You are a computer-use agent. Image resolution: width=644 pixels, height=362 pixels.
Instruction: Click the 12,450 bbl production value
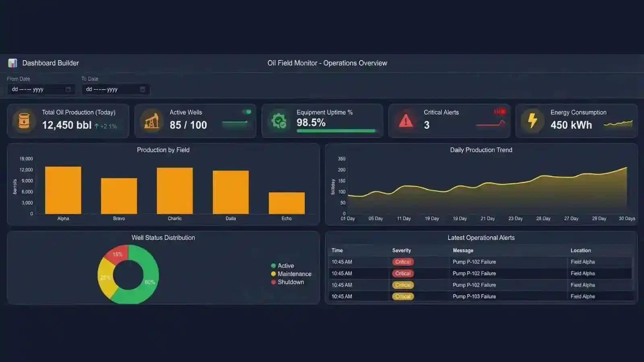click(67, 125)
